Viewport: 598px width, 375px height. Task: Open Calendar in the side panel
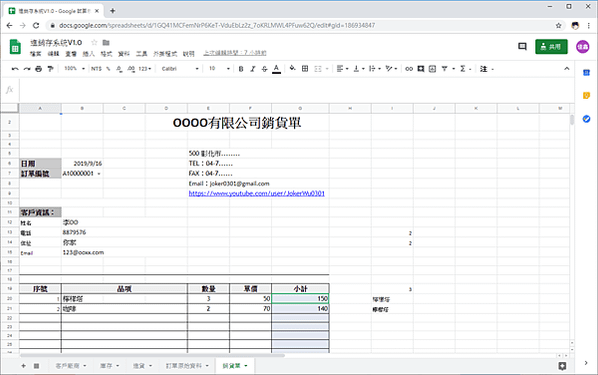tap(586, 72)
